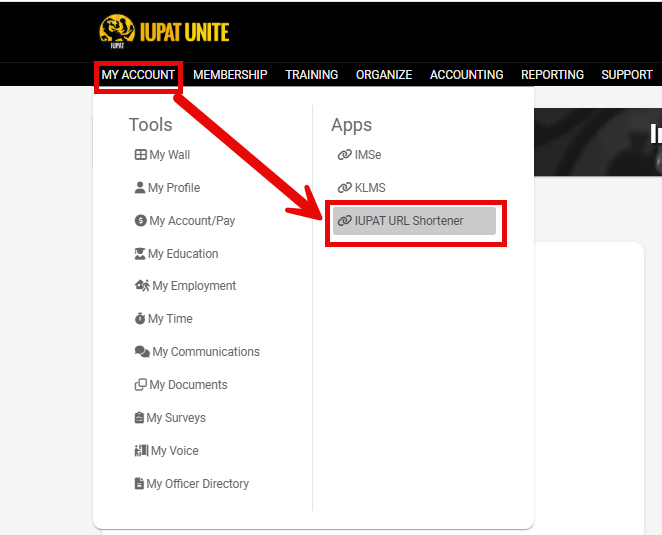
Task: Open the TRAINING menu
Action: click(312, 75)
